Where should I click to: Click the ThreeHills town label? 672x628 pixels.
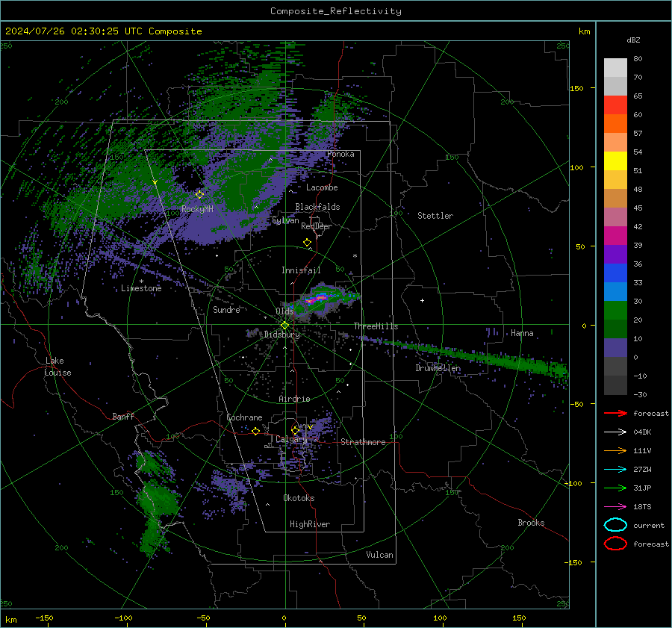pyautogui.click(x=376, y=326)
